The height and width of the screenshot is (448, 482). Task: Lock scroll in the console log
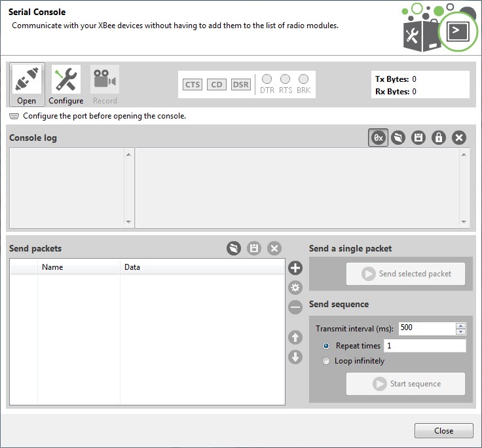[x=439, y=138]
